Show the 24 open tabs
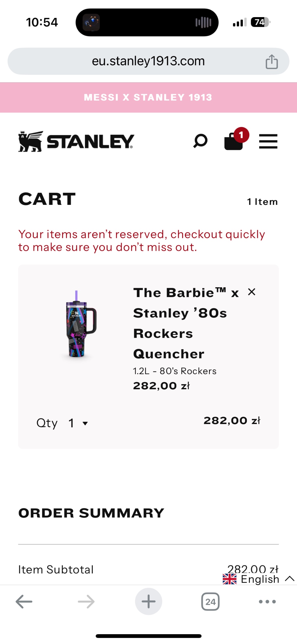The image size is (297, 644). (210, 601)
